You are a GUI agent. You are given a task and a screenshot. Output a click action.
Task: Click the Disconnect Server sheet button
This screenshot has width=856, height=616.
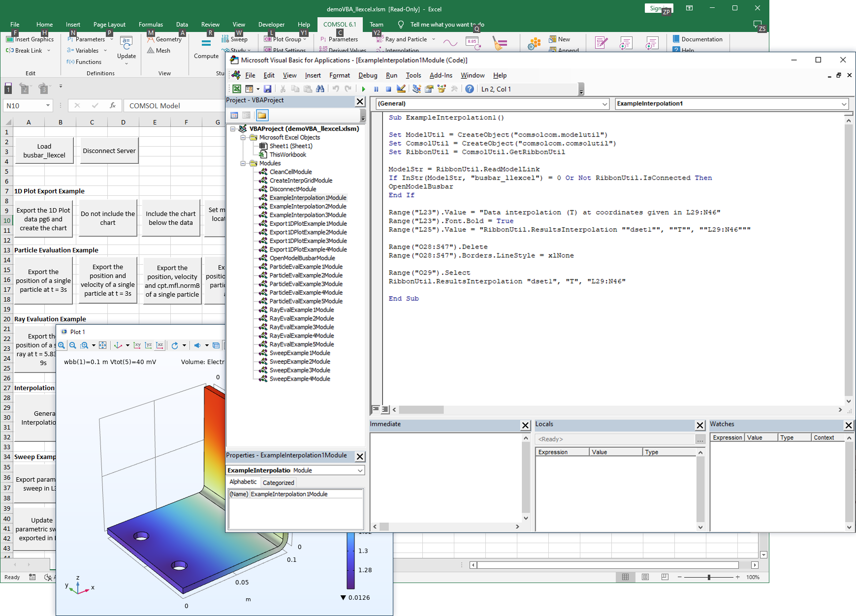click(x=109, y=151)
